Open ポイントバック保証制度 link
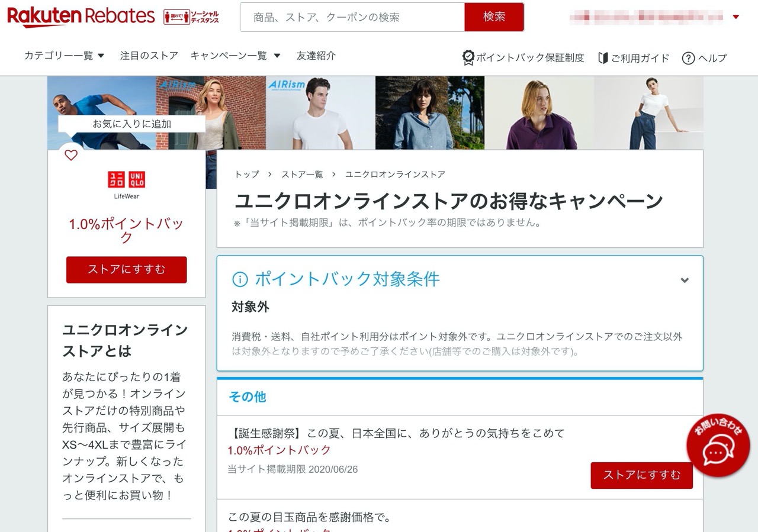This screenshot has width=758, height=532. [530, 58]
